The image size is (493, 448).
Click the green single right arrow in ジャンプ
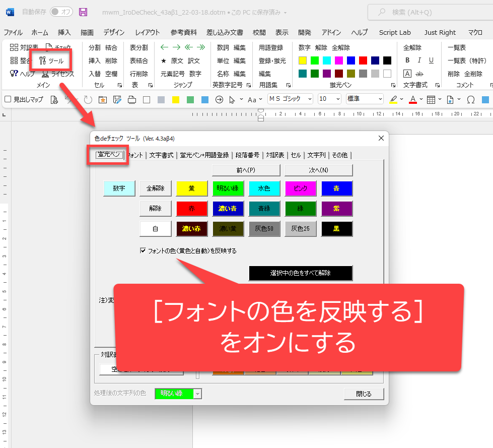coord(176,47)
